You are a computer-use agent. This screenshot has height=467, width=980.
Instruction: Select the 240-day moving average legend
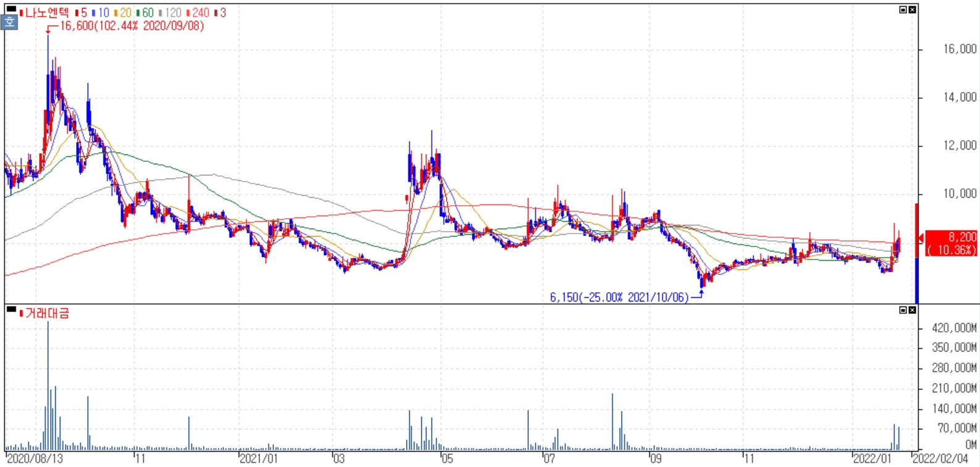198,12
